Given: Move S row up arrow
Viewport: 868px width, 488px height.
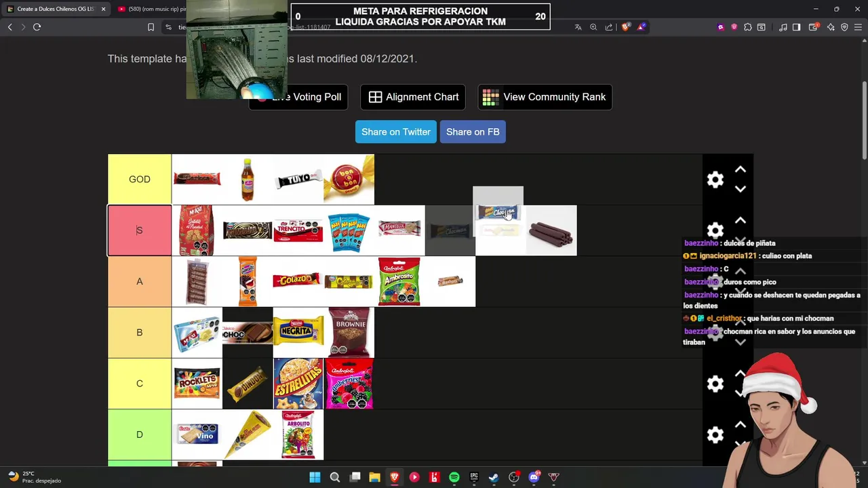Looking at the screenshot, I should pos(741,220).
